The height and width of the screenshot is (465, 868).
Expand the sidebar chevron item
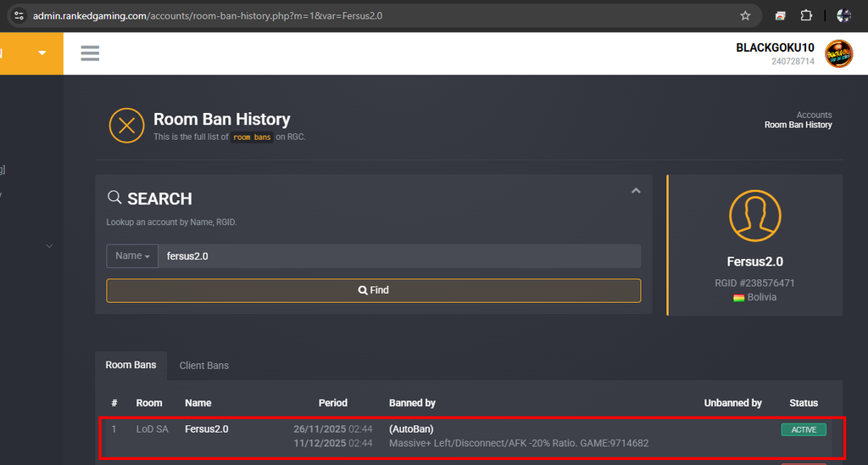tap(49, 246)
